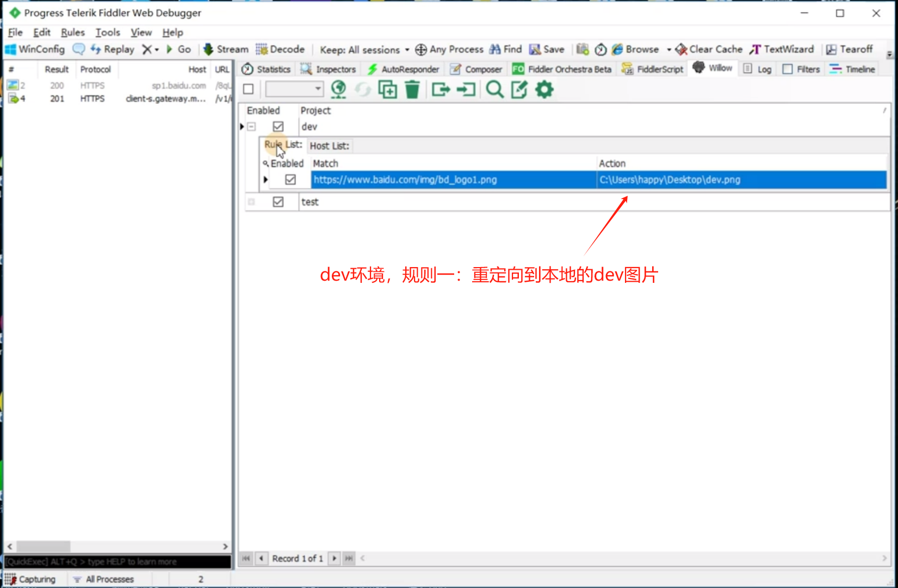
Task: Open the Rules menu
Action: [73, 32]
